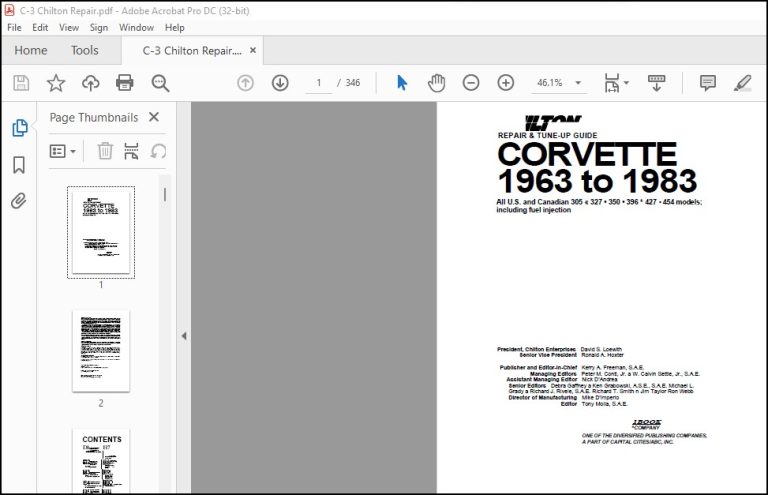Click the 346 total pages text
The image size is (768, 495).
(x=353, y=83)
